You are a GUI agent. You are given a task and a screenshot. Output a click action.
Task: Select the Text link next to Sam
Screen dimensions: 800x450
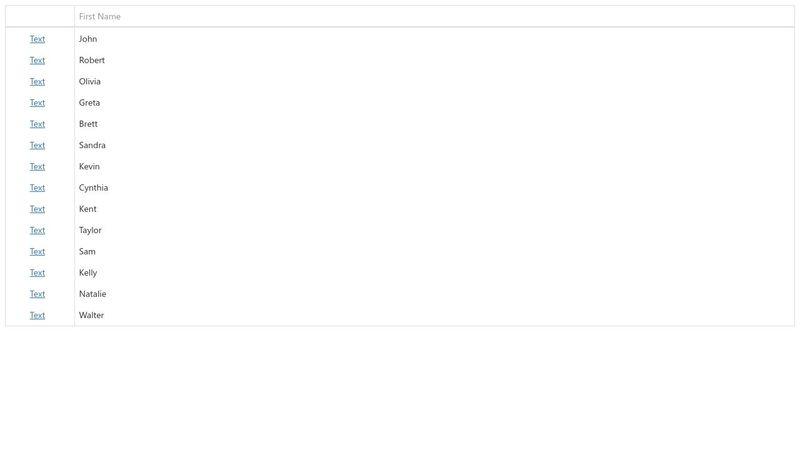tap(37, 252)
